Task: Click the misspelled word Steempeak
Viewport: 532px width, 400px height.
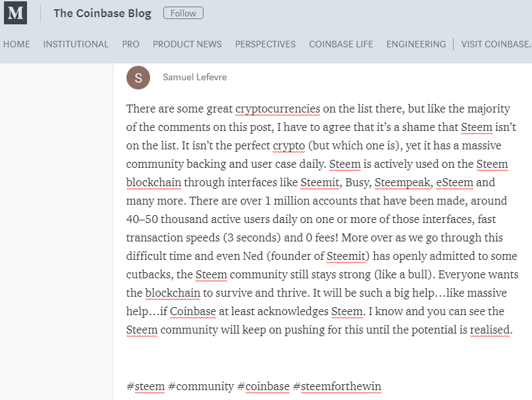Action: click(403, 182)
